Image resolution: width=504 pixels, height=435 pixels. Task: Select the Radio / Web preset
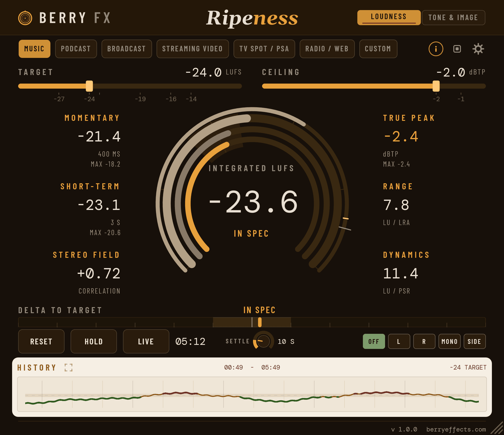pos(327,49)
